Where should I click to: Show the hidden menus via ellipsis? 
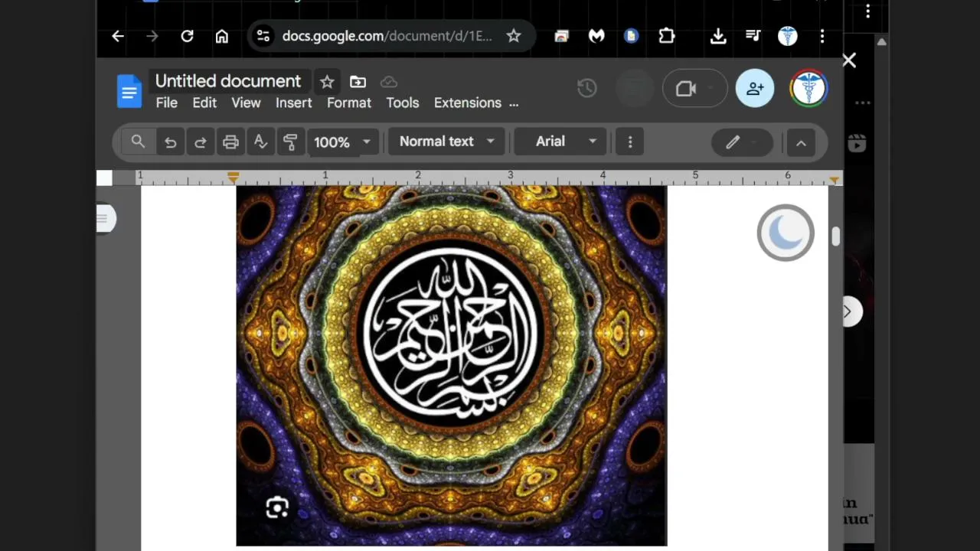coord(514,103)
